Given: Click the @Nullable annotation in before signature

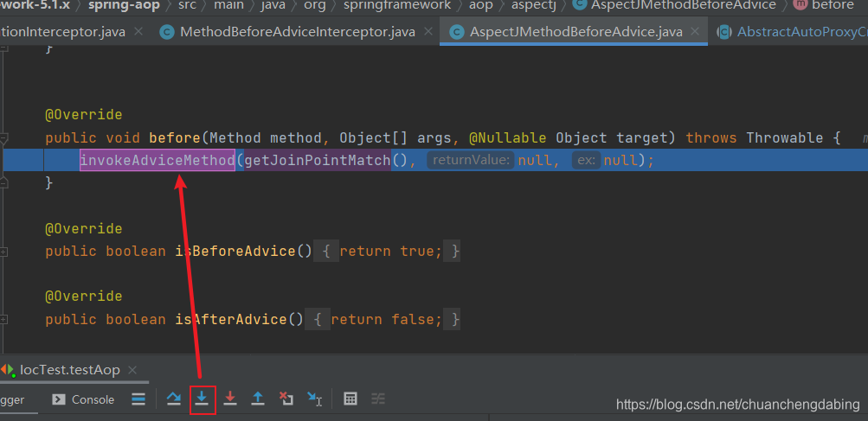Looking at the screenshot, I should (508, 137).
